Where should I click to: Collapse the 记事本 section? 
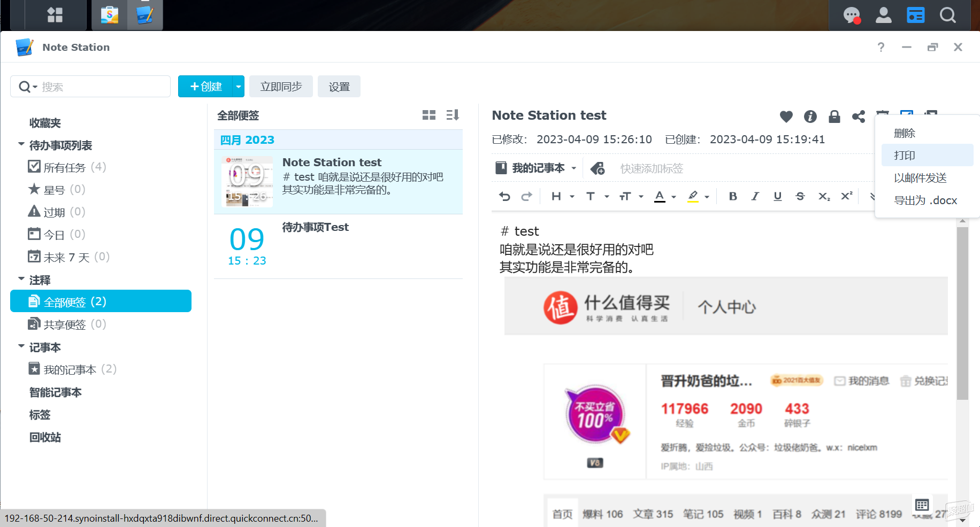pos(21,346)
